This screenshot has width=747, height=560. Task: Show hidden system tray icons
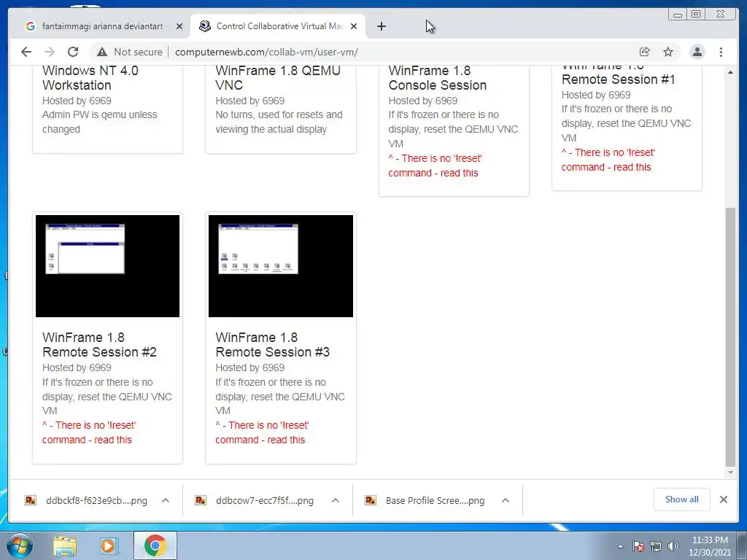click(x=620, y=546)
